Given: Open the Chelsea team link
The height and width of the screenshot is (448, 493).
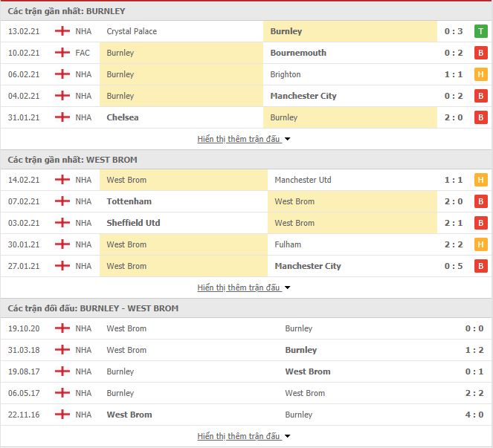Looking at the screenshot, I should point(123,117).
